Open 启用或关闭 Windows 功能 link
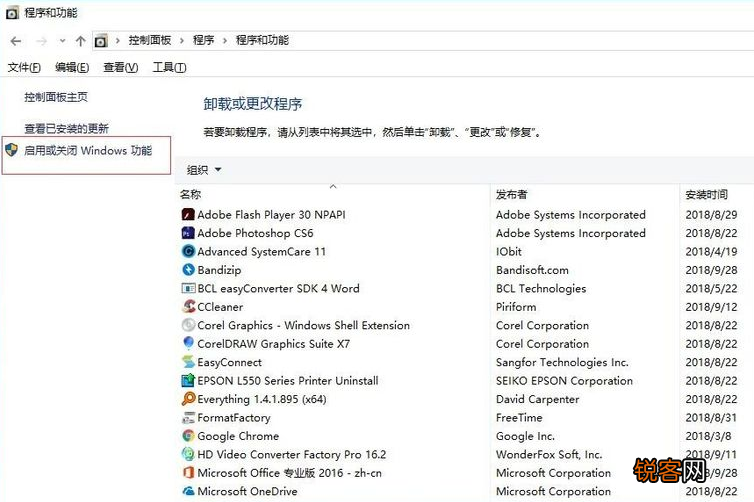This screenshot has height=502, width=754. tap(88, 151)
